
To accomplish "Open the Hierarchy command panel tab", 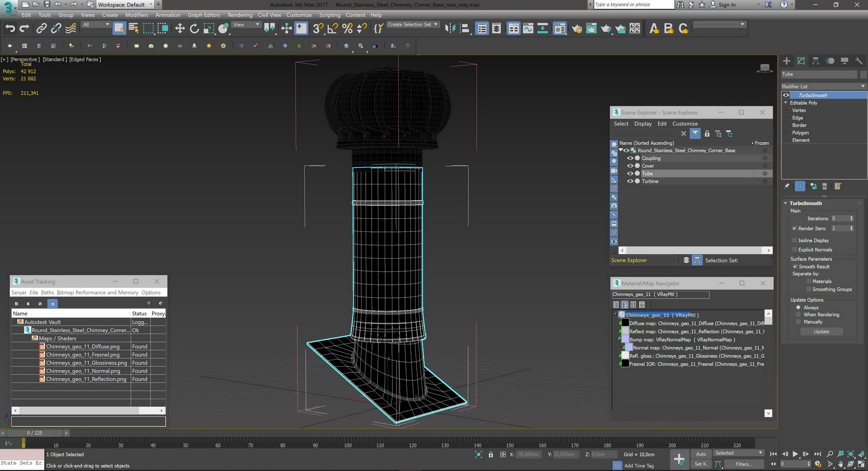I will tap(816, 61).
